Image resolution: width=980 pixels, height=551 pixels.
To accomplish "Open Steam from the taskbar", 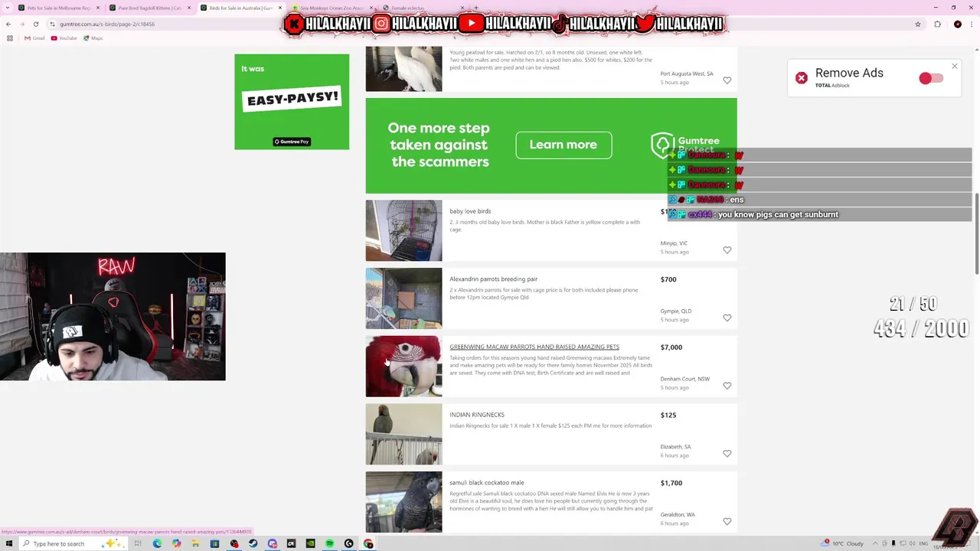I will pyautogui.click(x=253, y=543).
